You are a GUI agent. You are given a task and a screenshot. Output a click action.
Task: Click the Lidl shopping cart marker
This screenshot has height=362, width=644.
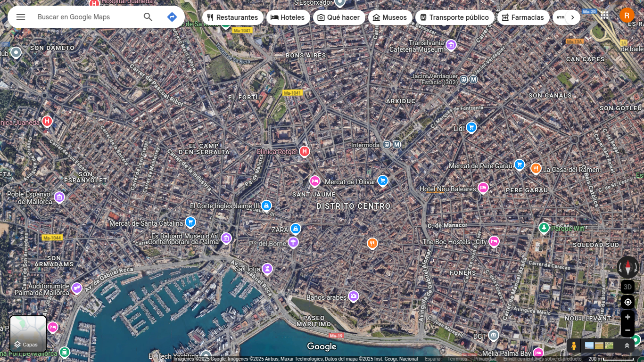[471, 127]
